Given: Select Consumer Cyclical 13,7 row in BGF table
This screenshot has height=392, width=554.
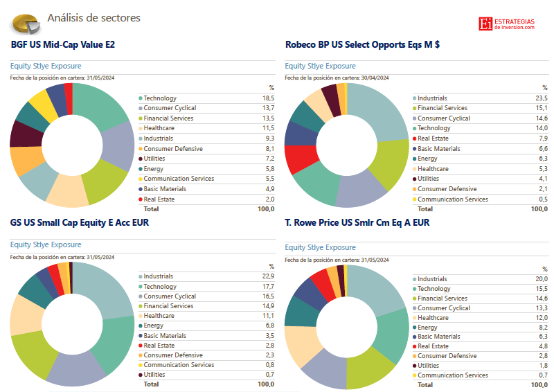Looking at the screenshot, I should click(x=206, y=108).
